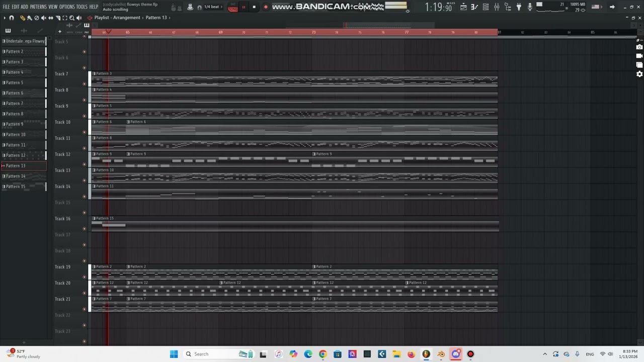644x362 pixels.
Task: Select the playlist Zoom tool
Action: click(x=71, y=18)
